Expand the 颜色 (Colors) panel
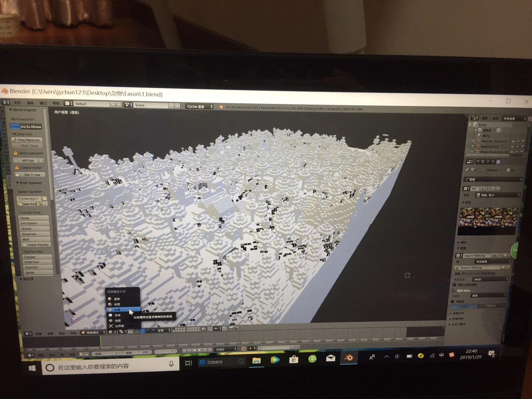 coord(463,242)
